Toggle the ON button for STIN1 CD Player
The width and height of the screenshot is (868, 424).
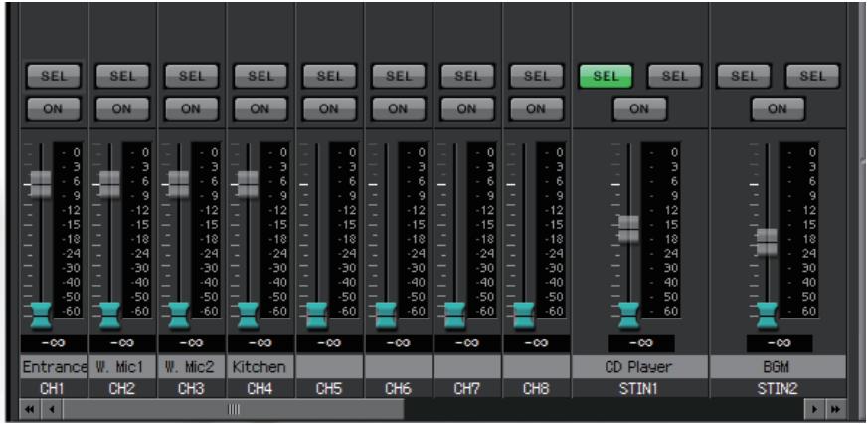coord(639,108)
